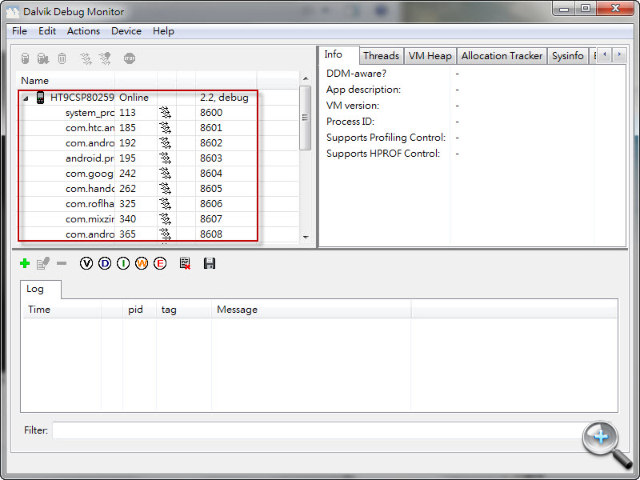
Task: Show previous tabs with left arrow
Action: [604, 54]
